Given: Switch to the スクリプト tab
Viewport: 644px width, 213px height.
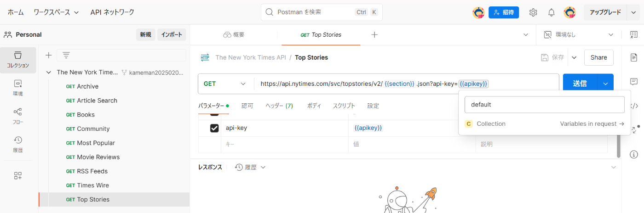Looking at the screenshot, I should click(x=344, y=106).
